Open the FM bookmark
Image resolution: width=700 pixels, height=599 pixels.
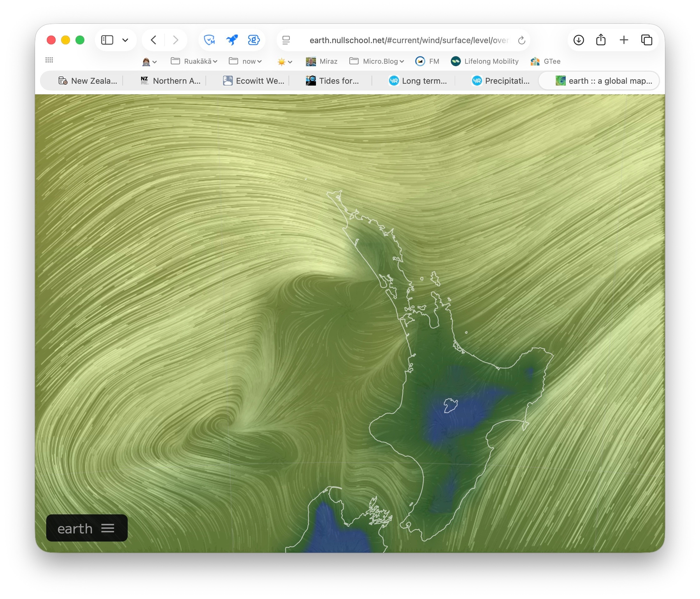[427, 61]
